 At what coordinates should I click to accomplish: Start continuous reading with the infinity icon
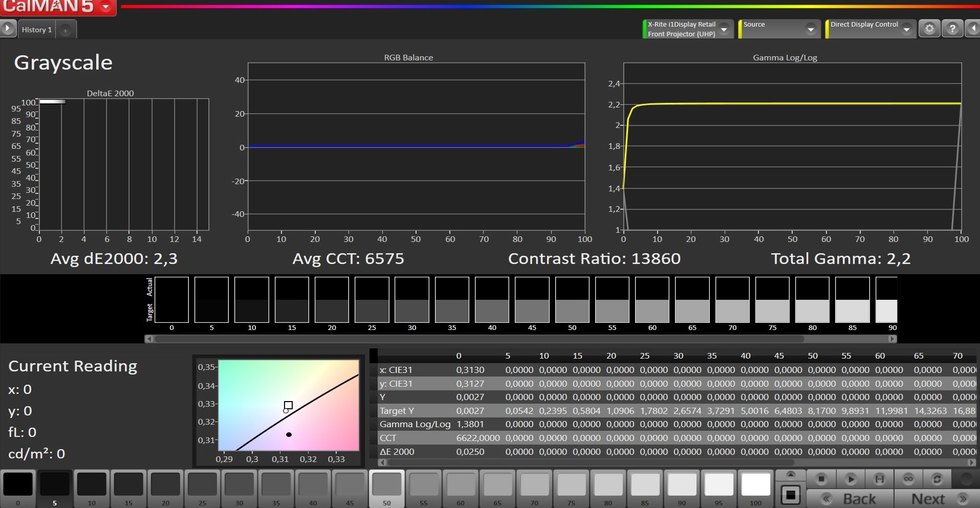(908, 479)
